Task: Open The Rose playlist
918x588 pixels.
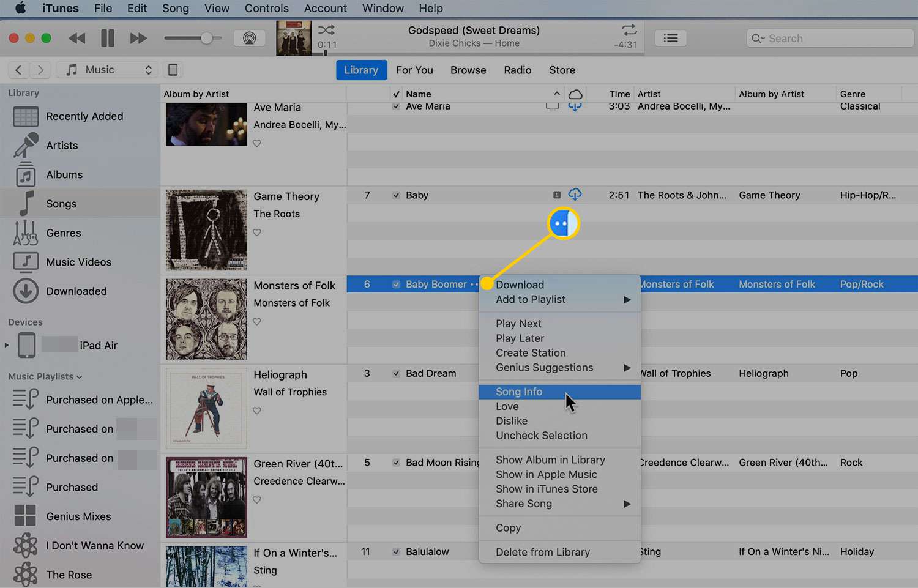Action: coord(80,575)
